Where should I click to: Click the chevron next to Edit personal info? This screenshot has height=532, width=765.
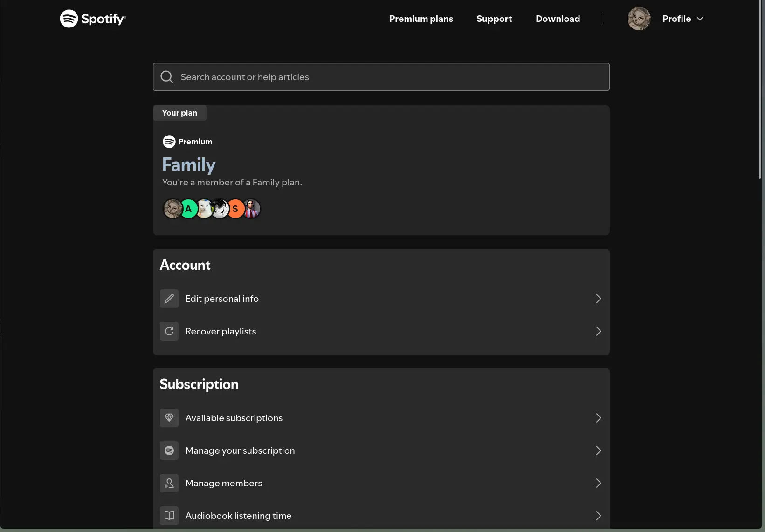coord(599,299)
